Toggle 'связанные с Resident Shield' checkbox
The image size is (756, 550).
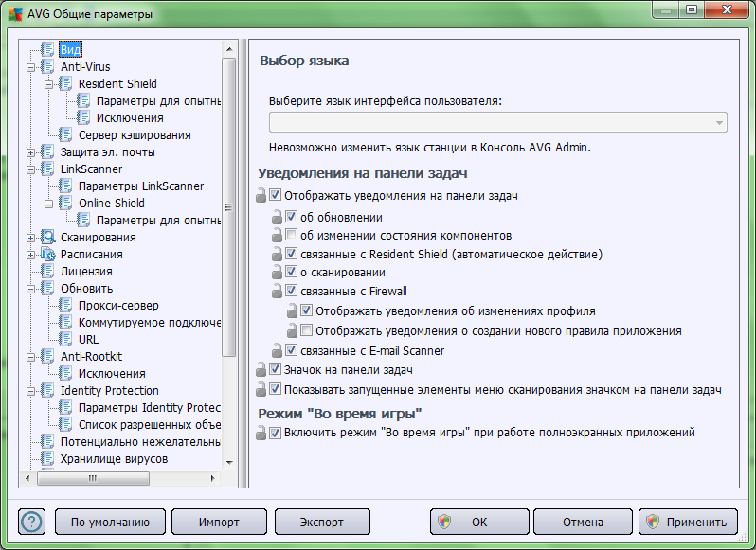pos(291,254)
